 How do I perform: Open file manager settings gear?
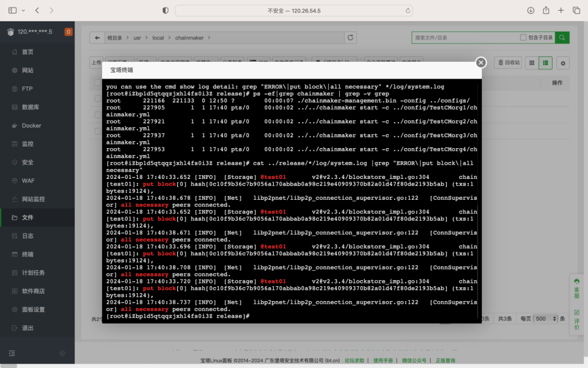click(x=562, y=63)
